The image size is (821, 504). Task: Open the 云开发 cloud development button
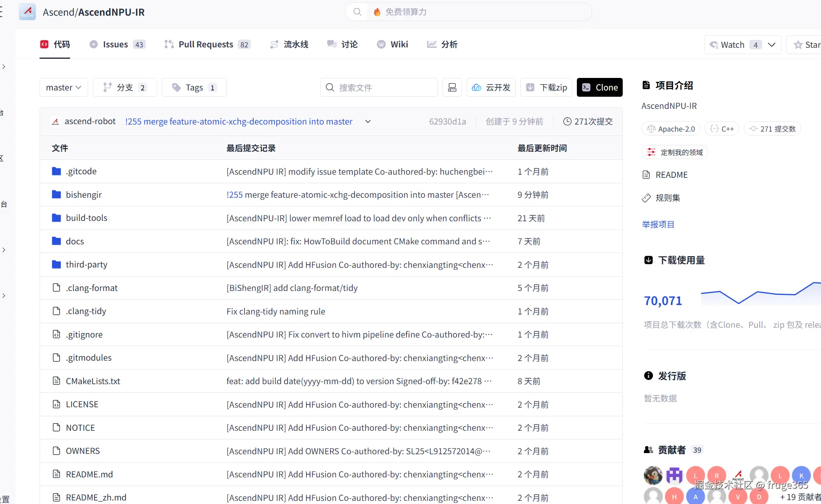[x=491, y=87]
